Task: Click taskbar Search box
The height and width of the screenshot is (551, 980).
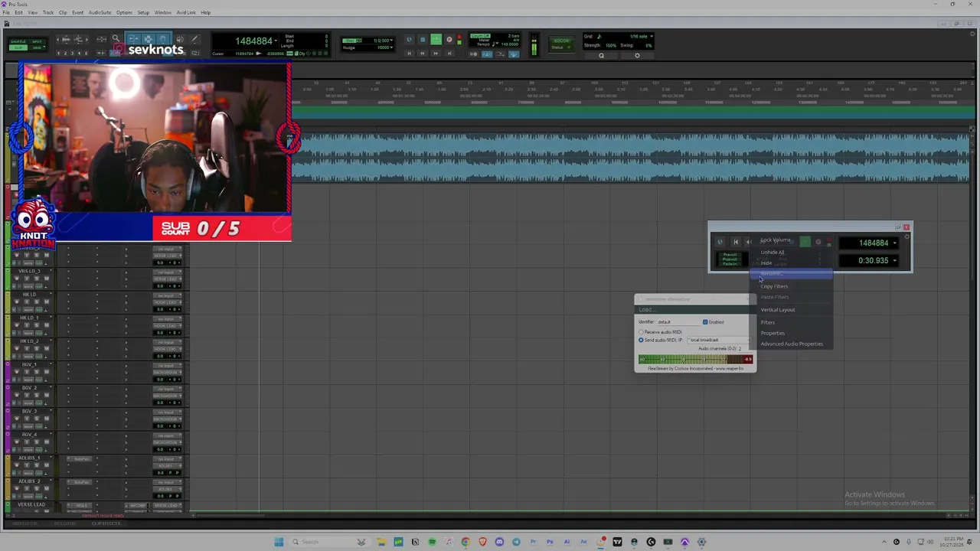Action: [x=330, y=542]
